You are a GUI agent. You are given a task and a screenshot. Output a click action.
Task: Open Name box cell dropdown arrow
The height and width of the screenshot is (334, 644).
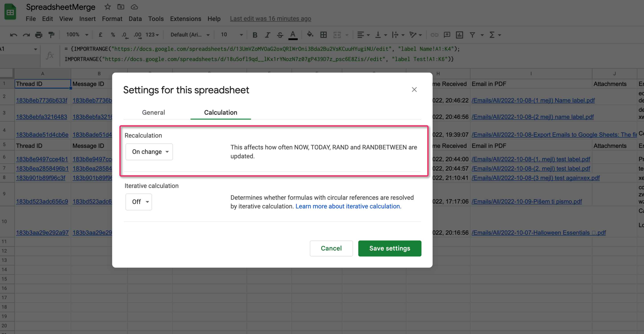pos(36,49)
